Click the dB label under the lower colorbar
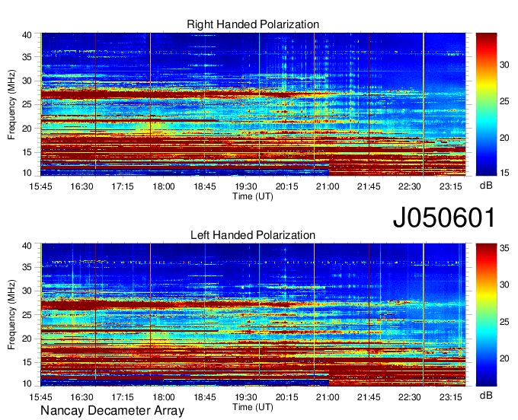 pos(486,395)
